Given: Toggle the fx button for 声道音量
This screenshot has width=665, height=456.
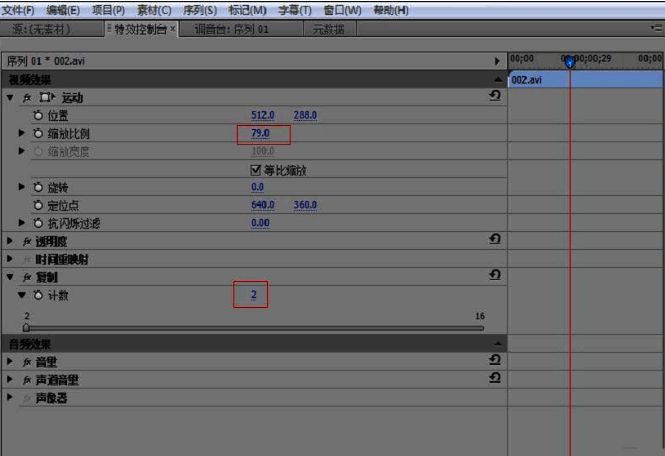Looking at the screenshot, I should click(27, 380).
